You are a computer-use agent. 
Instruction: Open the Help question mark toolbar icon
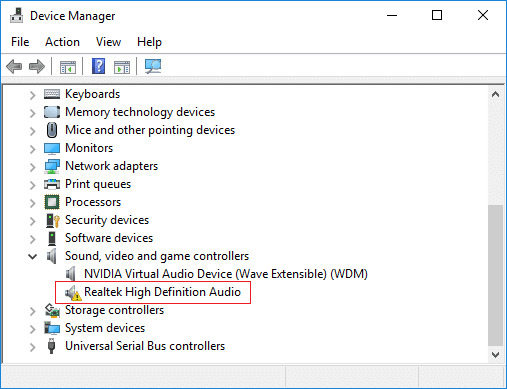98,66
